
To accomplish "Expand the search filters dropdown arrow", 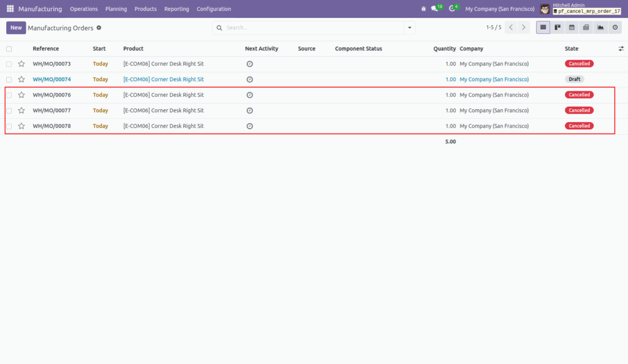I will [409, 28].
